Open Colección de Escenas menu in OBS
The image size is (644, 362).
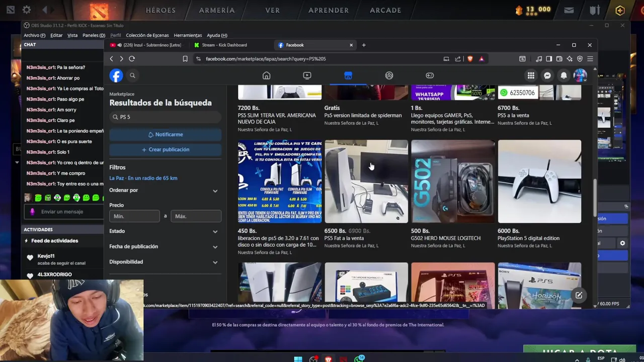coord(147,35)
